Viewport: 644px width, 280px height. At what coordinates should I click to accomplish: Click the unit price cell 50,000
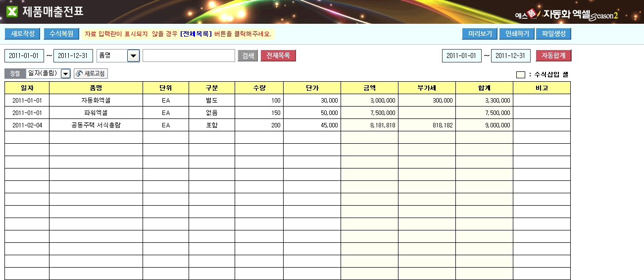pos(312,112)
